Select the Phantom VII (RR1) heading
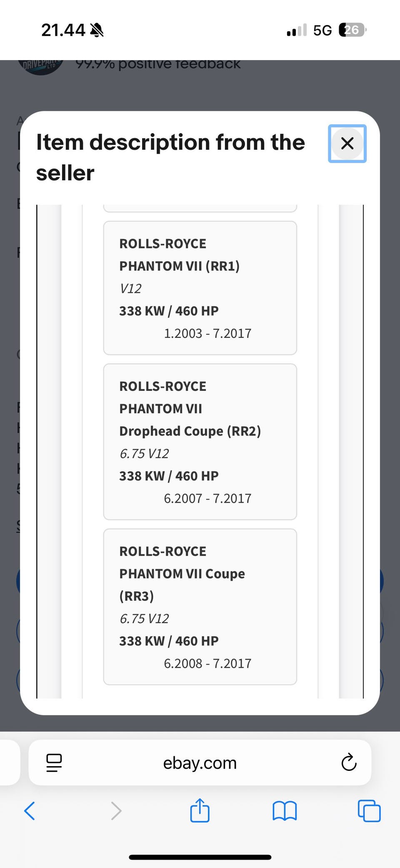The height and width of the screenshot is (868, 400). tap(179, 266)
